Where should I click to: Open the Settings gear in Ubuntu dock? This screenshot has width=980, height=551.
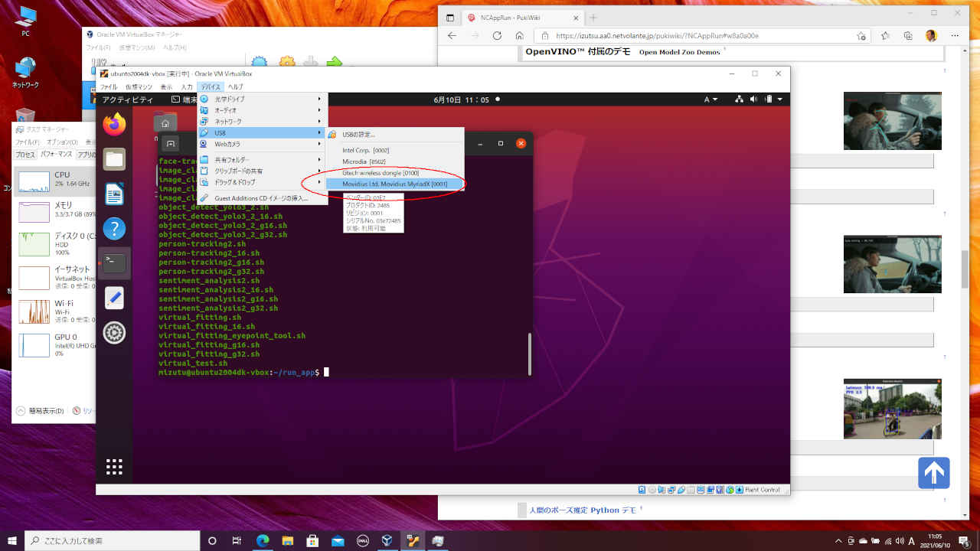tap(115, 333)
